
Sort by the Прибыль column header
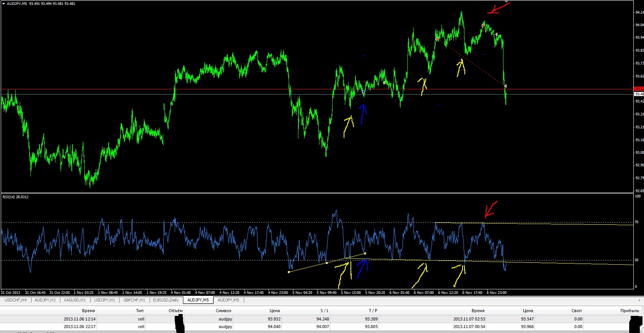pos(630,311)
